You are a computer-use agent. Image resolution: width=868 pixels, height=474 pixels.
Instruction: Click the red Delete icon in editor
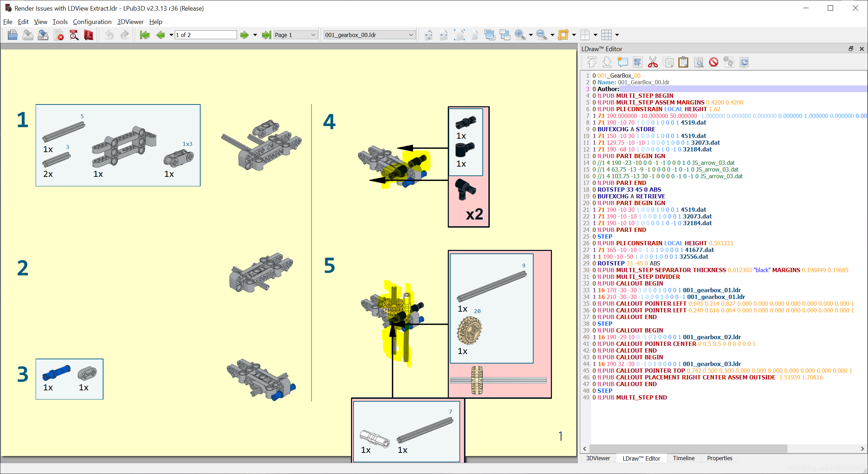[x=713, y=62]
